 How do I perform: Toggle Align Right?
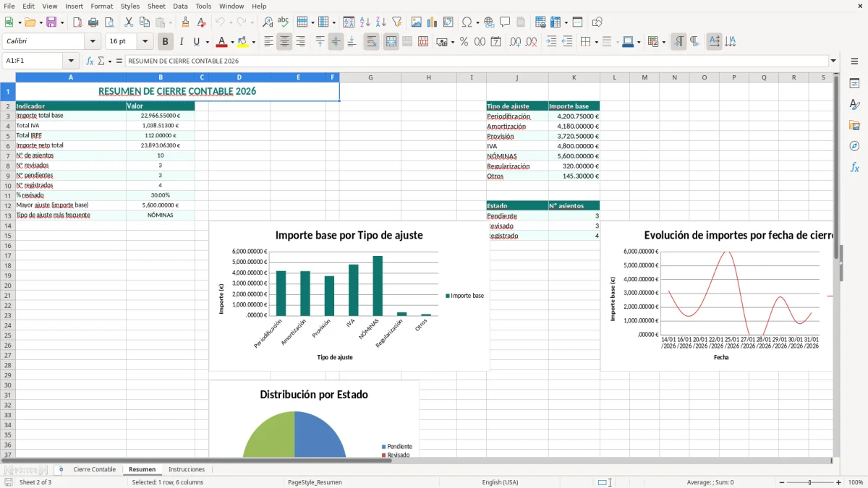point(300,42)
